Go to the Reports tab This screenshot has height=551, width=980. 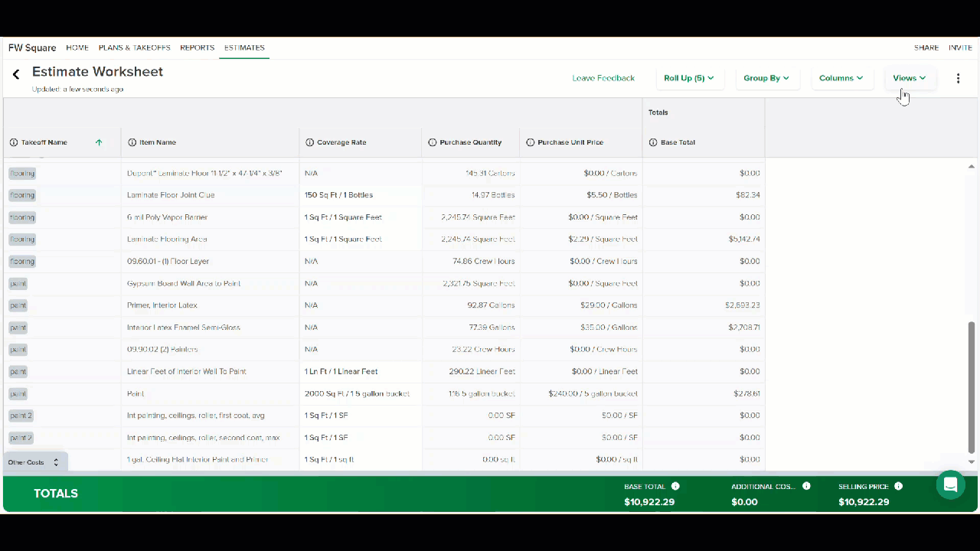click(197, 47)
